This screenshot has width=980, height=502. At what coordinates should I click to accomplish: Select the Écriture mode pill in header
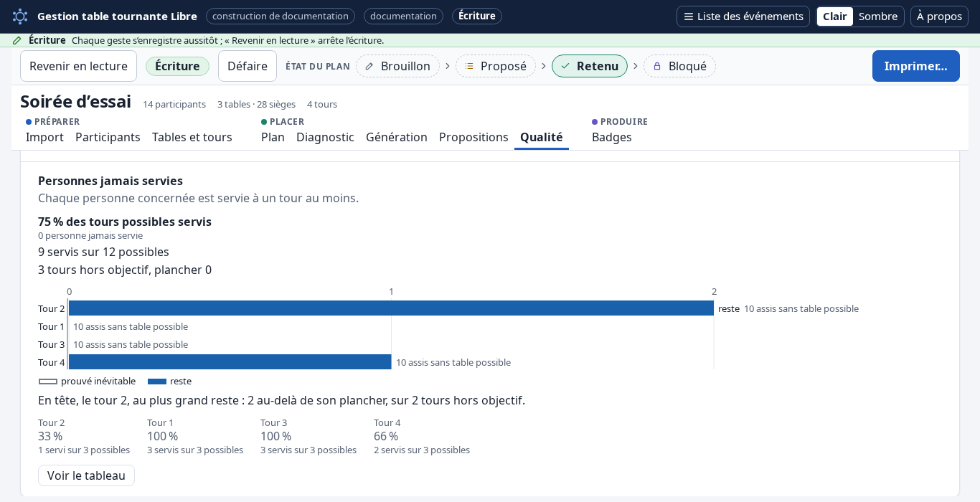point(477,16)
